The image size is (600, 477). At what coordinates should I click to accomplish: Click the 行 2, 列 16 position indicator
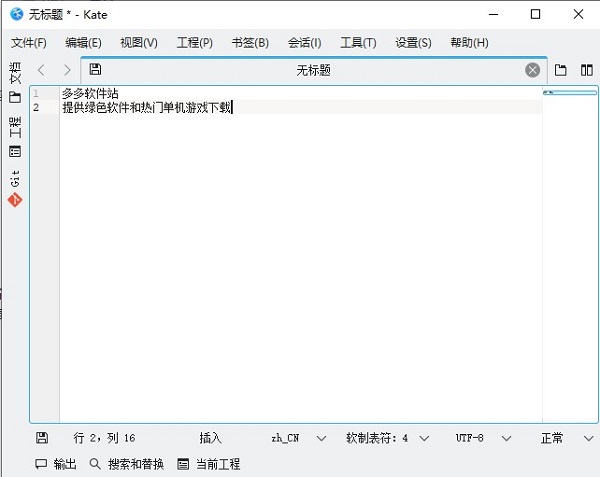(x=104, y=438)
